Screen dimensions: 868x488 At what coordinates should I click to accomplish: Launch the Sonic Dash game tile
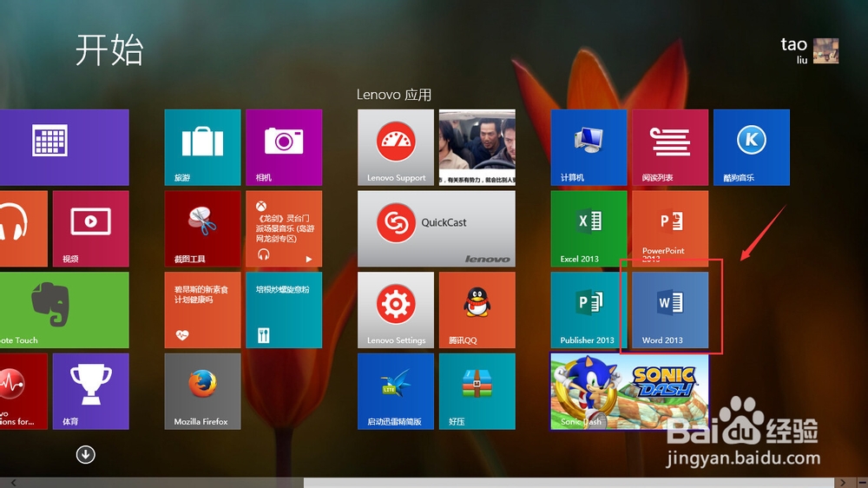click(629, 392)
